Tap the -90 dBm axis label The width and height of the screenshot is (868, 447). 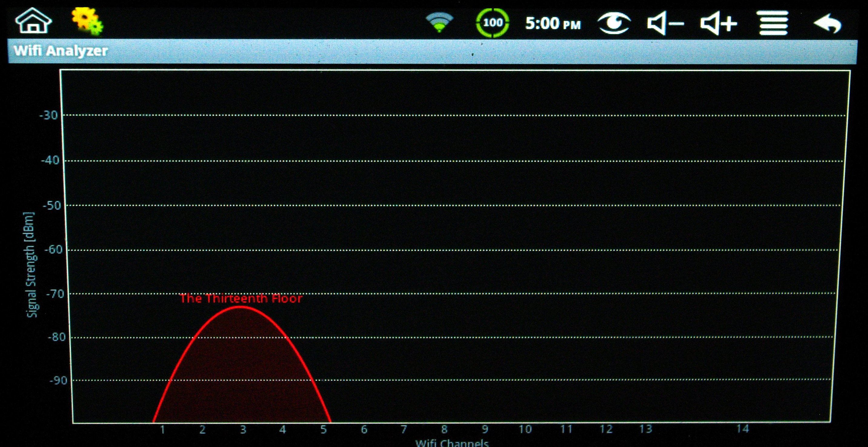[58, 381]
